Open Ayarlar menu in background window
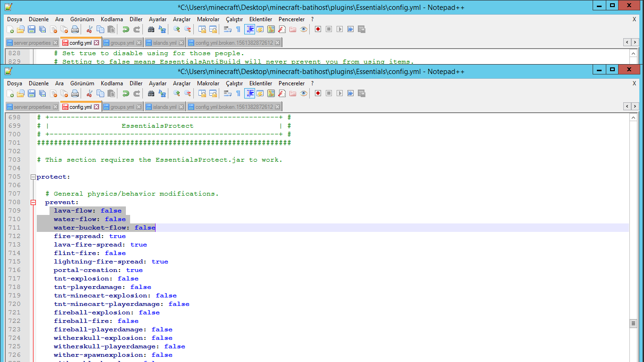The image size is (644, 362). 157,19
